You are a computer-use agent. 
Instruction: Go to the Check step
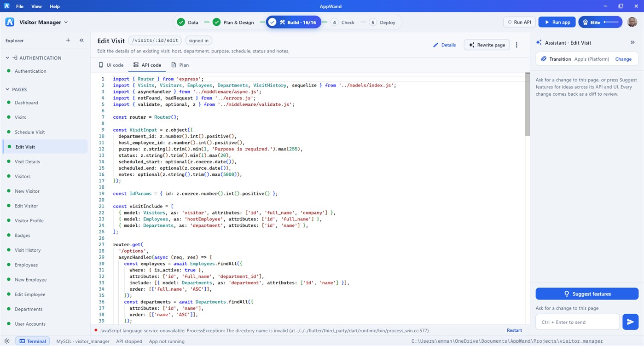(342, 22)
